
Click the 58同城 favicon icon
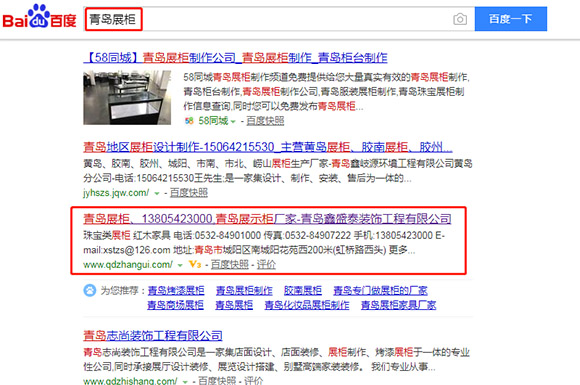(189, 121)
